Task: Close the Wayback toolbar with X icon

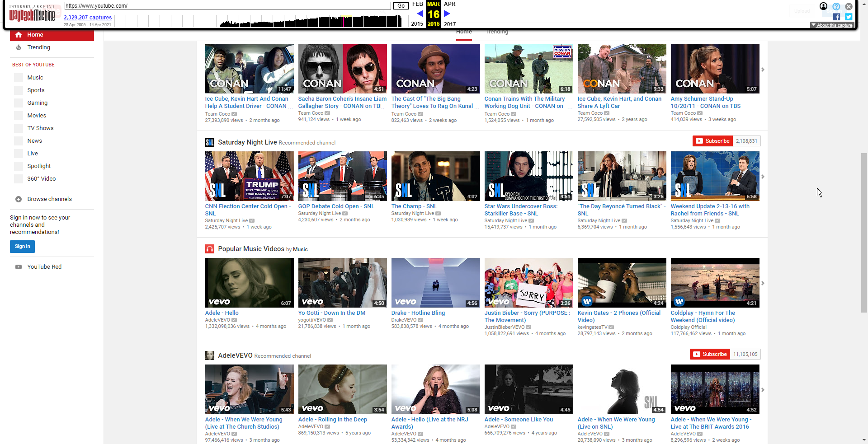Action: click(x=849, y=6)
